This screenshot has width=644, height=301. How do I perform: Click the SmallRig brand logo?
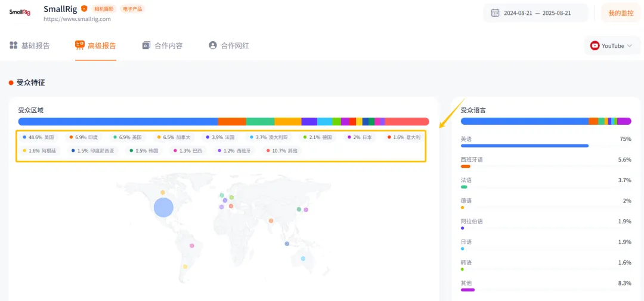coord(19,12)
